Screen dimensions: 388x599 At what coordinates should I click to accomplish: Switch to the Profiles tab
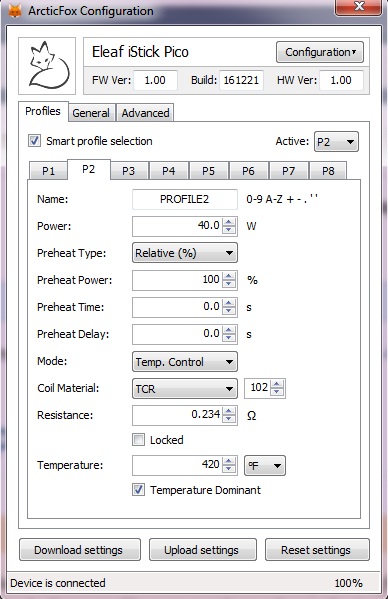tap(43, 111)
